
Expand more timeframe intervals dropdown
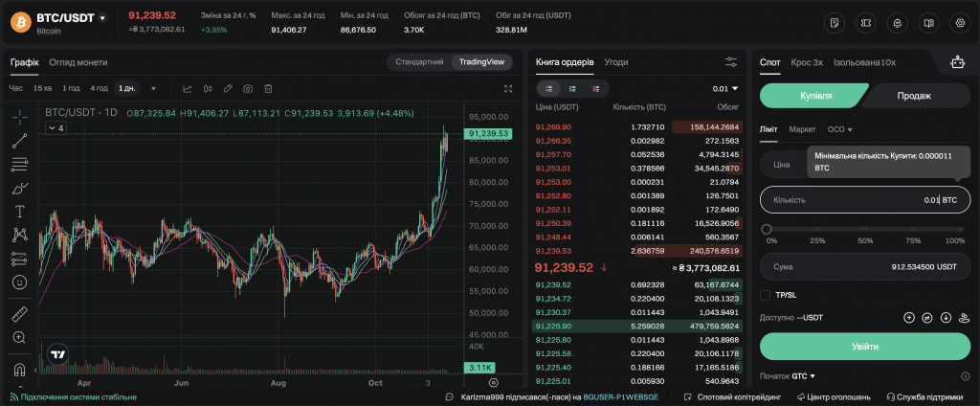(154, 89)
